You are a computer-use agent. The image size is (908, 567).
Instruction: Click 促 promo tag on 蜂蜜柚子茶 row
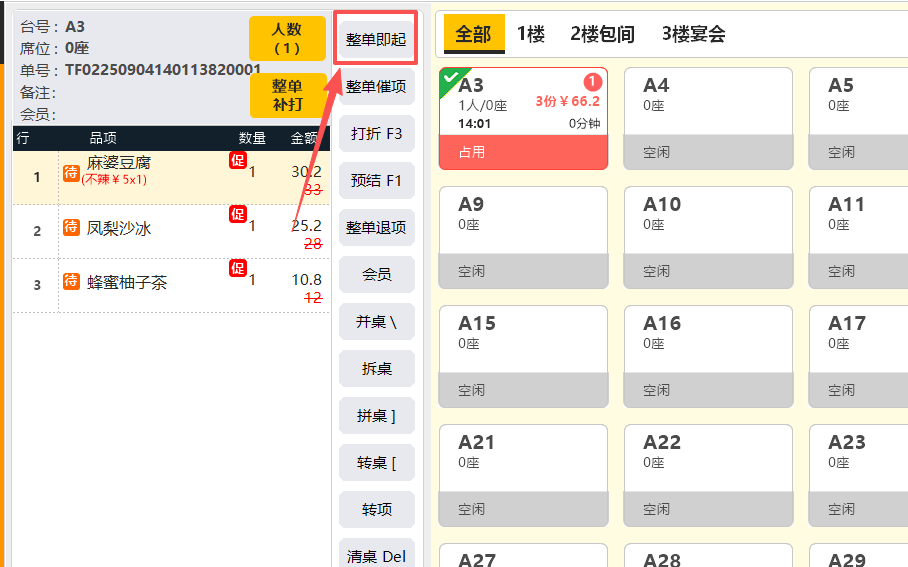[x=237, y=268]
